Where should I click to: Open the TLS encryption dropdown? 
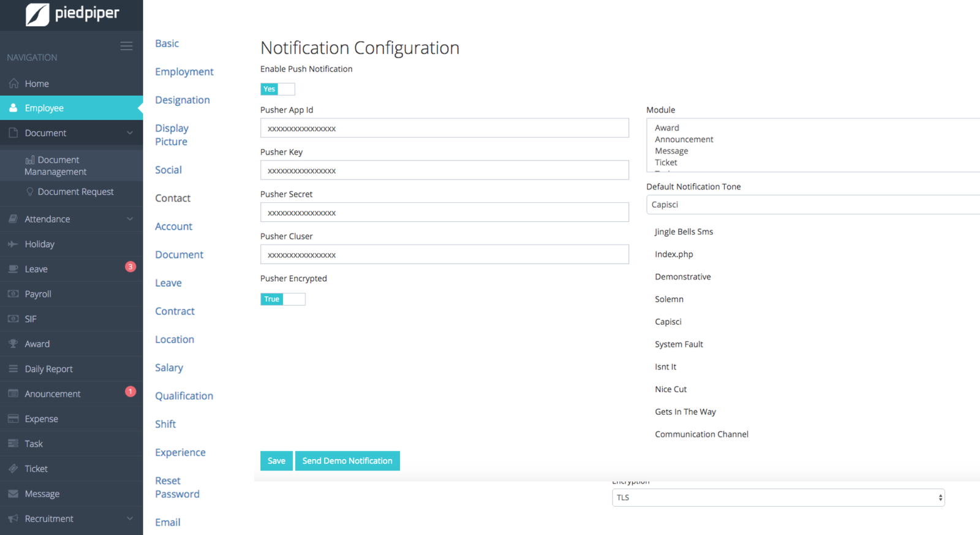pyautogui.click(x=778, y=498)
